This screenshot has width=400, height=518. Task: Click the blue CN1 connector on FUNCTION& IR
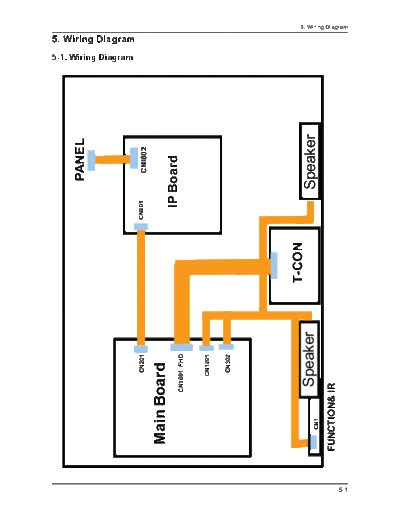click(x=313, y=442)
